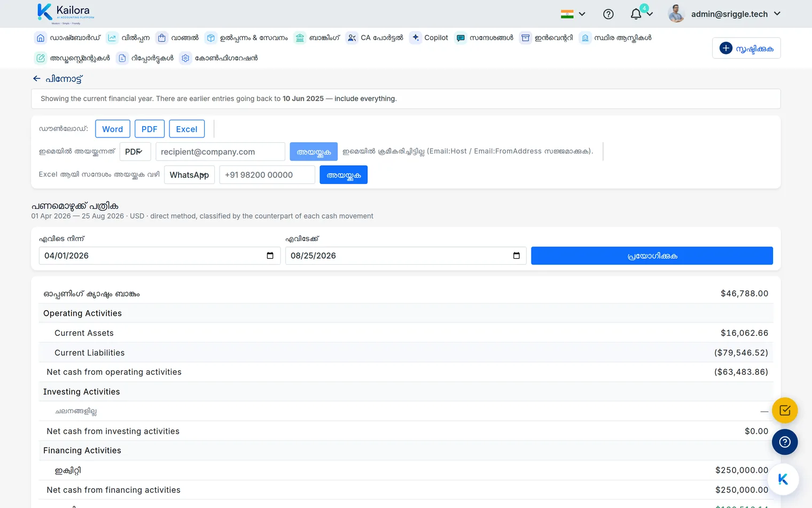The height and width of the screenshot is (508, 812).
Task: Click the blue പ്രയോഗിക്കുക apply button
Action: (652, 256)
